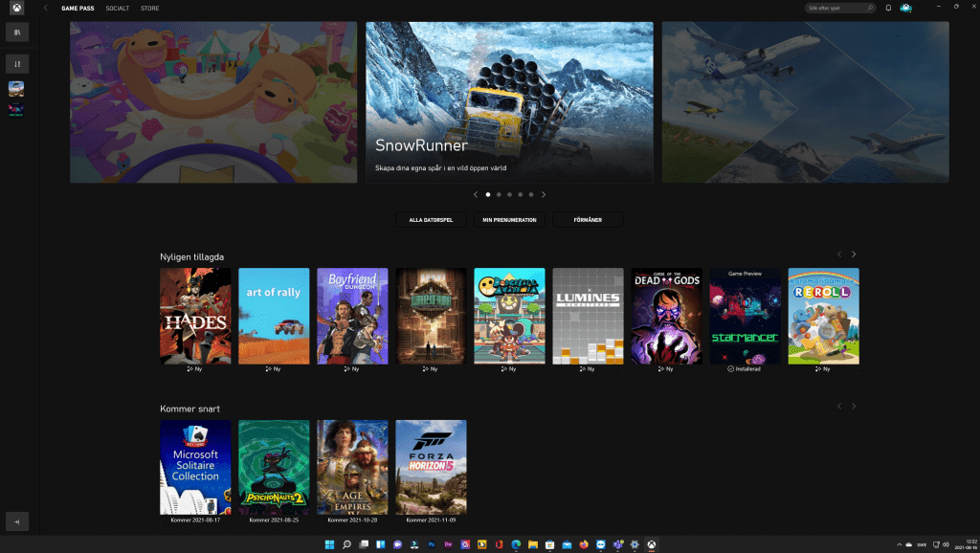The image size is (980, 553).
Task: Switch to the STORE tab
Action: (150, 8)
